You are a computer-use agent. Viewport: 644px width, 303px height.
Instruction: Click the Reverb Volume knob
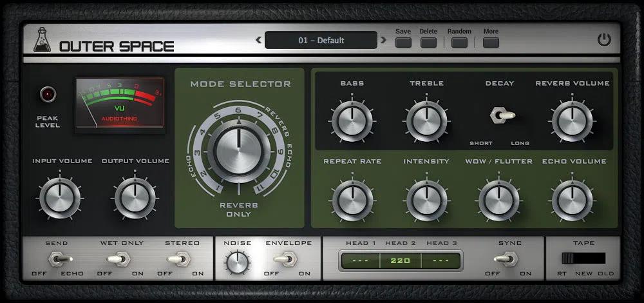pyautogui.click(x=572, y=121)
